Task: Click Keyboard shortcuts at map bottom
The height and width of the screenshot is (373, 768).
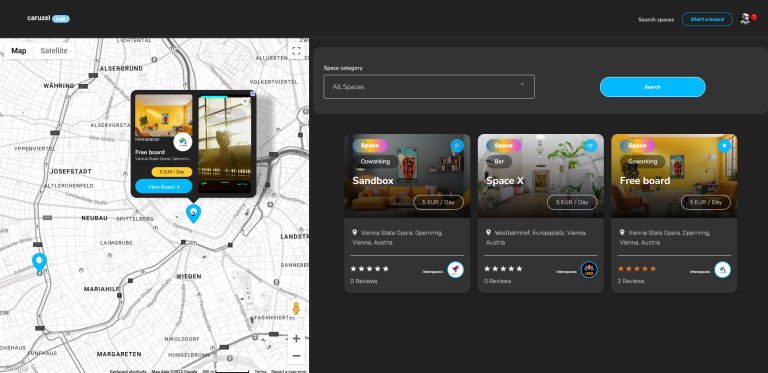Action: 128,371
